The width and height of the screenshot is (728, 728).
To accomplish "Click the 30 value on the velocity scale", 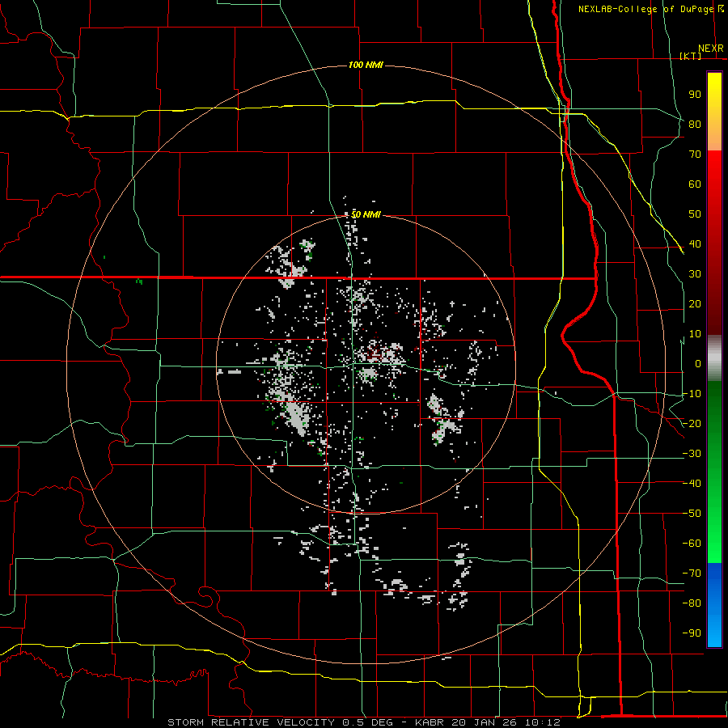I will coord(695,274).
